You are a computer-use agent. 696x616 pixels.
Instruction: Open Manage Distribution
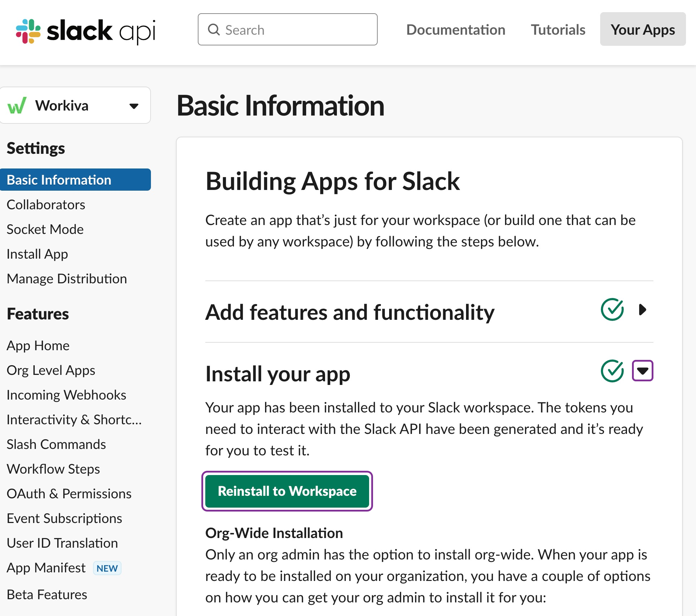pyautogui.click(x=67, y=279)
